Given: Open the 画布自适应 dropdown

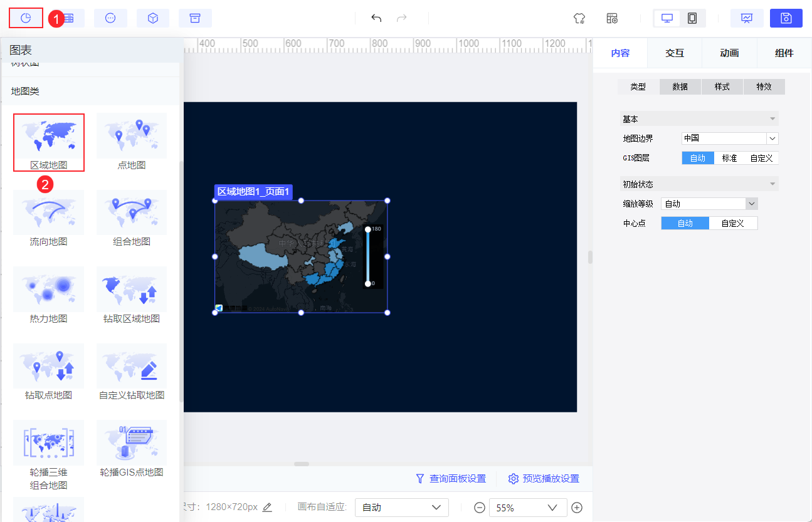Looking at the screenshot, I should click(x=402, y=508).
